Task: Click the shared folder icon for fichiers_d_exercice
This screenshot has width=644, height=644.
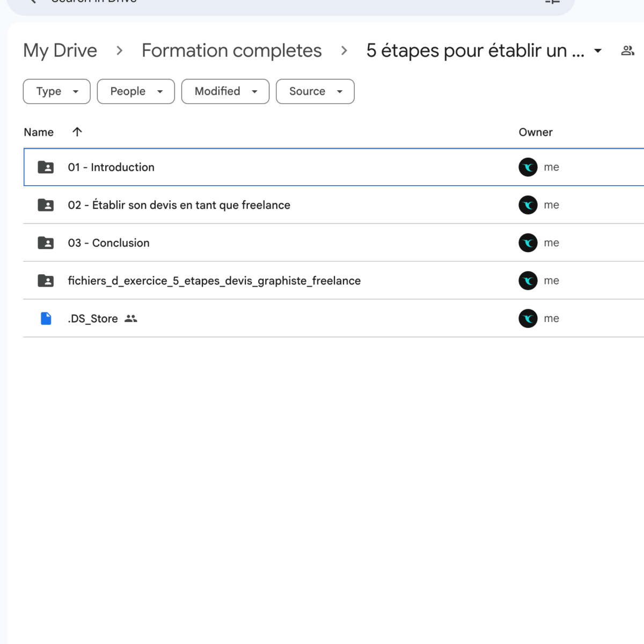Action: (46, 281)
